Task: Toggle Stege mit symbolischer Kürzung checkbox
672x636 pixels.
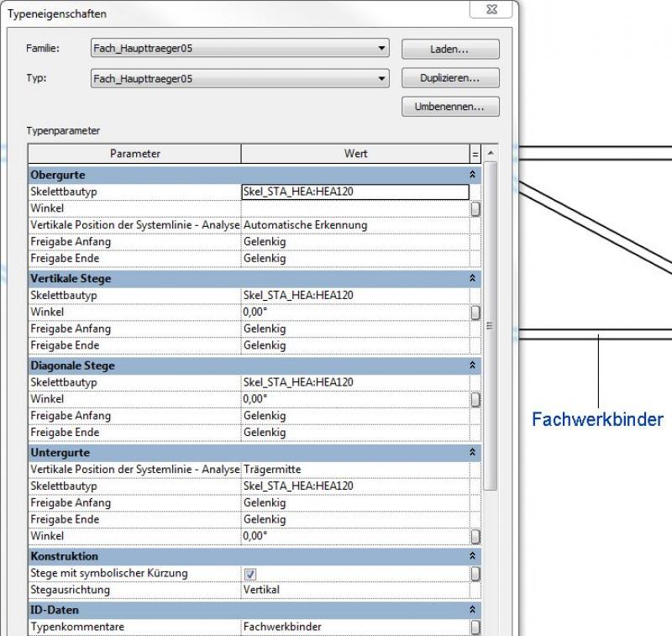Action: click(250, 574)
